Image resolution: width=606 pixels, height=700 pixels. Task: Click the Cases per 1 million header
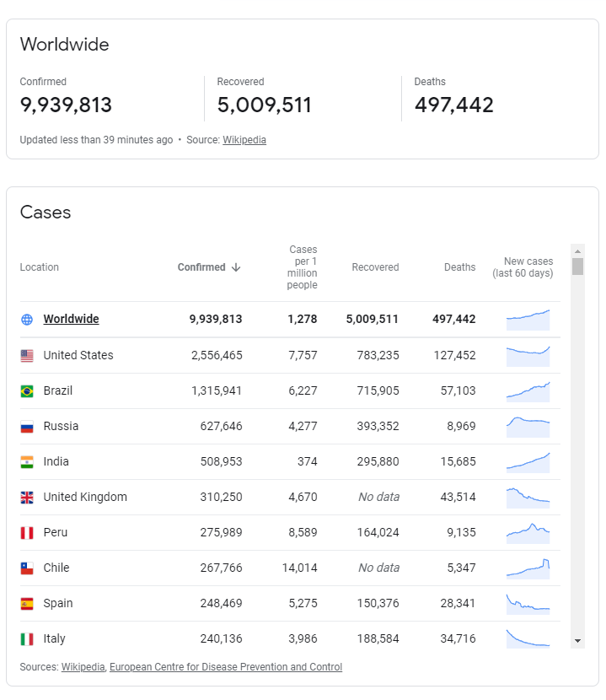[x=303, y=267]
